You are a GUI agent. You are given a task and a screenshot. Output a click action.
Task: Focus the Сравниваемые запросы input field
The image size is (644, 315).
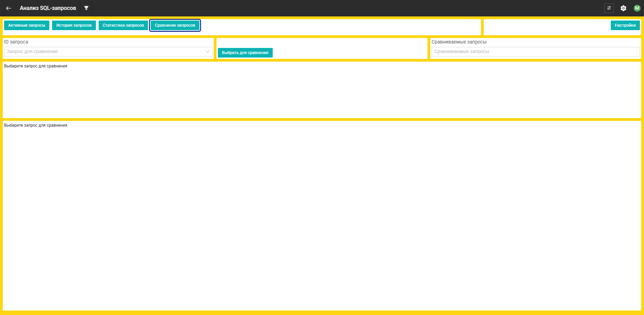[x=535, y=52]
